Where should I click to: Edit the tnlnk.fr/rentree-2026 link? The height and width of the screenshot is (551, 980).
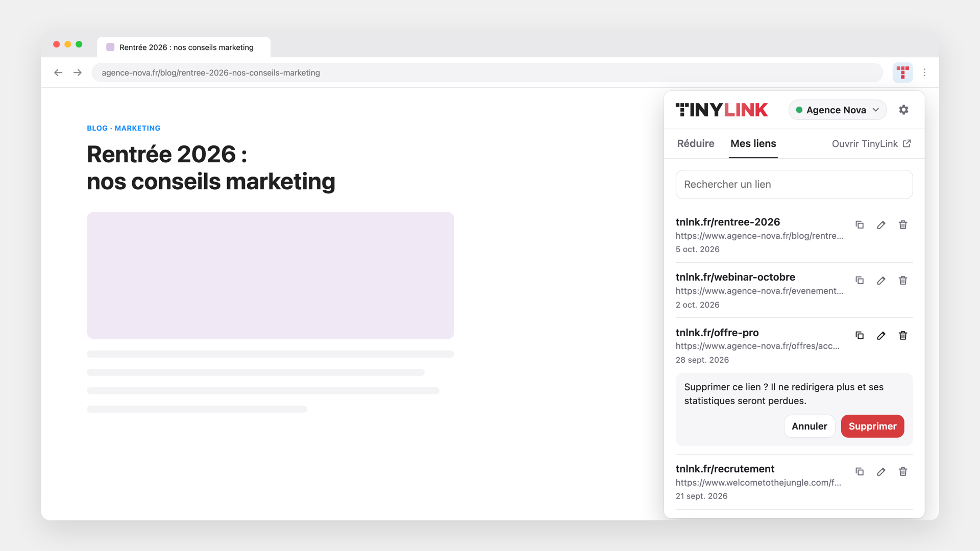[881, 225]
